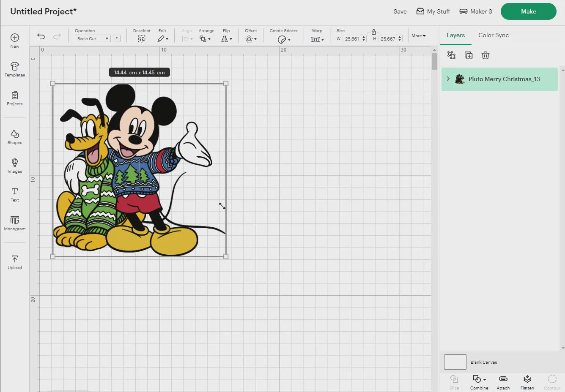Select the Maker 3 machine button
Viewport: 565px width, 392px height.
point(476,11)
